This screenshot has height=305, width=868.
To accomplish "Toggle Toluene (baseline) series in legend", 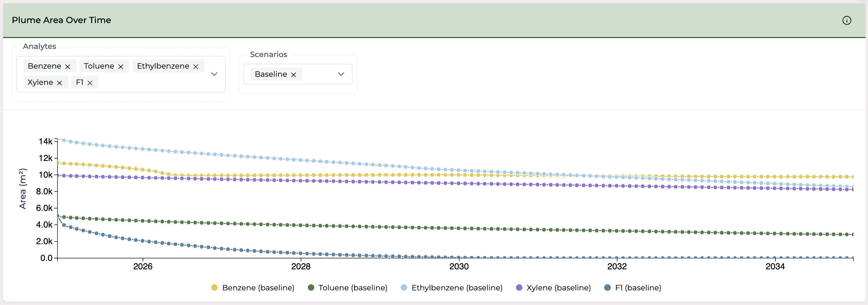I will (348, 288).
